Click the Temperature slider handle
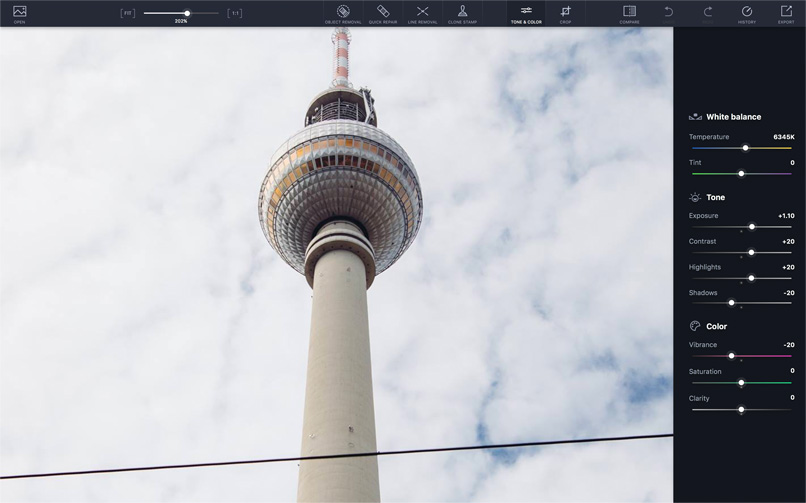Image resolution: width=806 pixels, height=503 pixels. (x=745, y=148)
